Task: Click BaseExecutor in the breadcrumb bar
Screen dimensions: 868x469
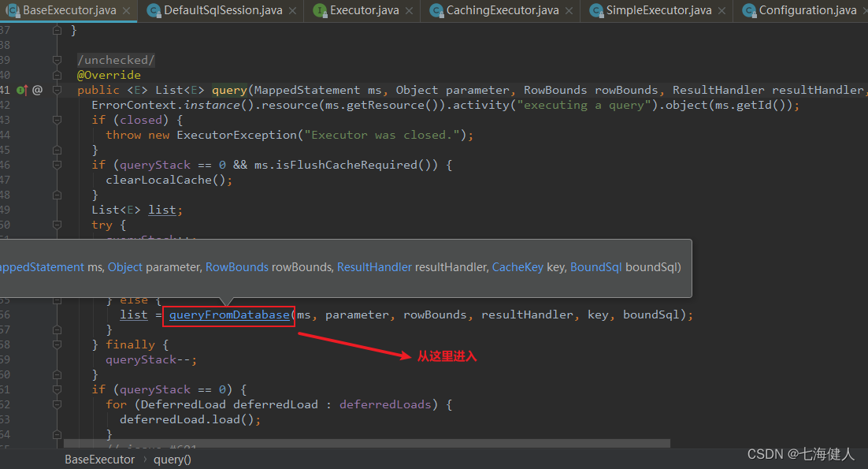Action: (x=99, y=459)
